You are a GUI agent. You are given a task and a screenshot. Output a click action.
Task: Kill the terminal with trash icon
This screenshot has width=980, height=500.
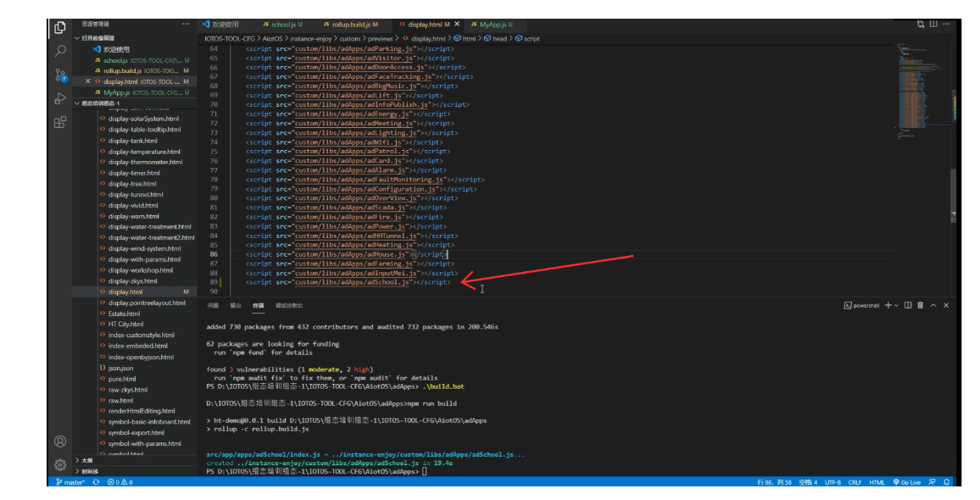click(x=920, y=305)
